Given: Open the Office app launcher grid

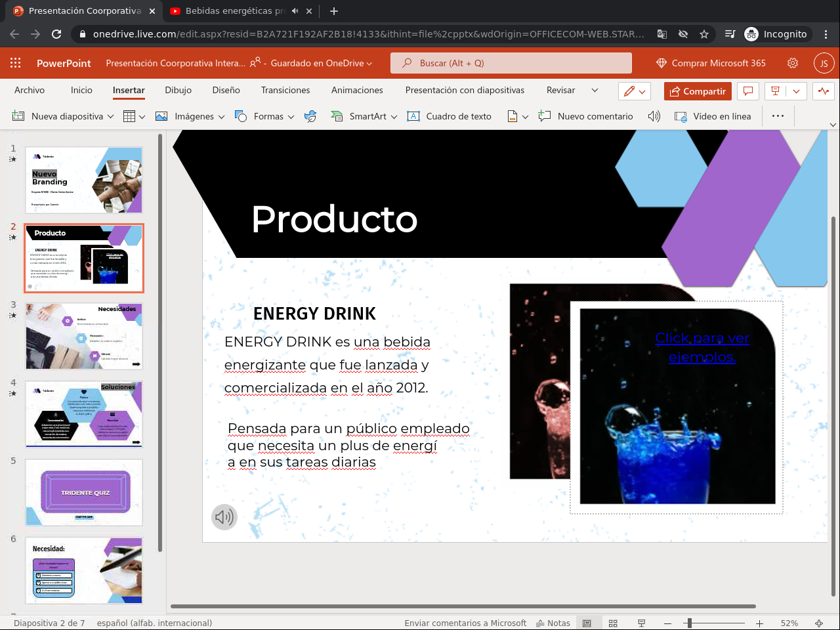Looking at the screenshot, I should [x=16, y=63].
